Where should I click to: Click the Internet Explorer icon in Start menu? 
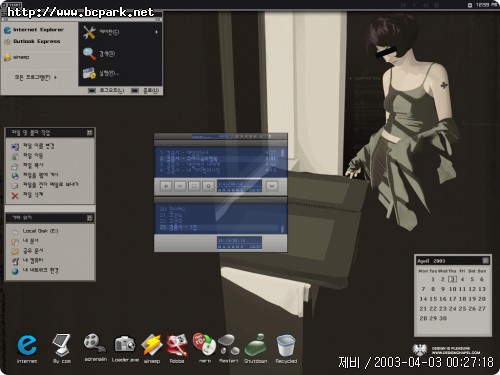7,30
